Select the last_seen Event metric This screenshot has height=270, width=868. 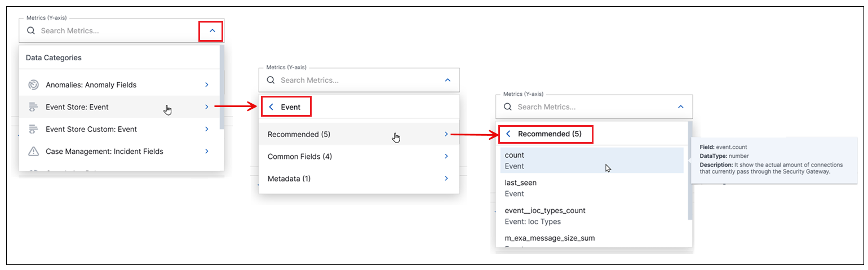point(592,188)
